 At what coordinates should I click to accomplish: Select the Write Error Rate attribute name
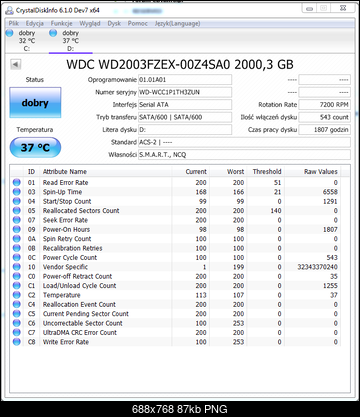(x=66, y=342)
